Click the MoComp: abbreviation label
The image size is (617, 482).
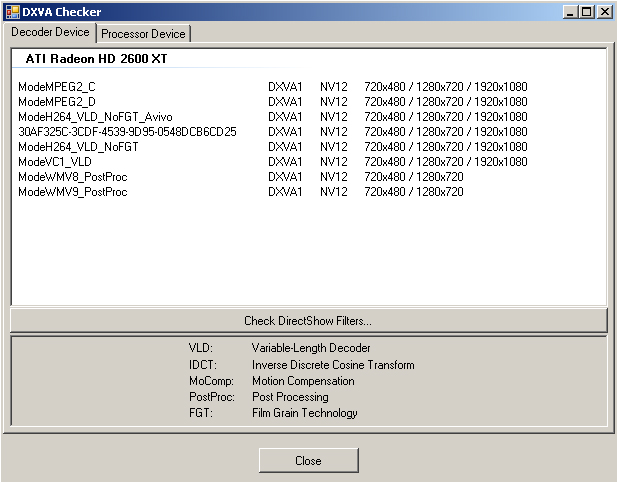(211, 381)
